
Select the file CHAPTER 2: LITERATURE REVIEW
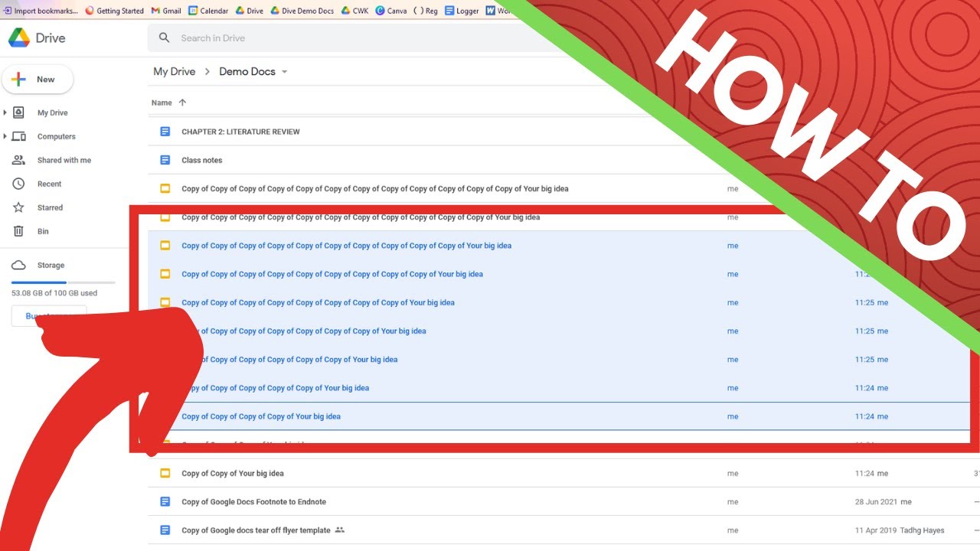(x=240, y=132)
